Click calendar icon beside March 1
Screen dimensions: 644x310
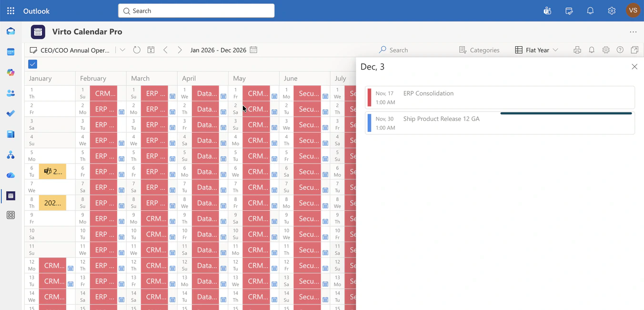(x=172, y=96)
